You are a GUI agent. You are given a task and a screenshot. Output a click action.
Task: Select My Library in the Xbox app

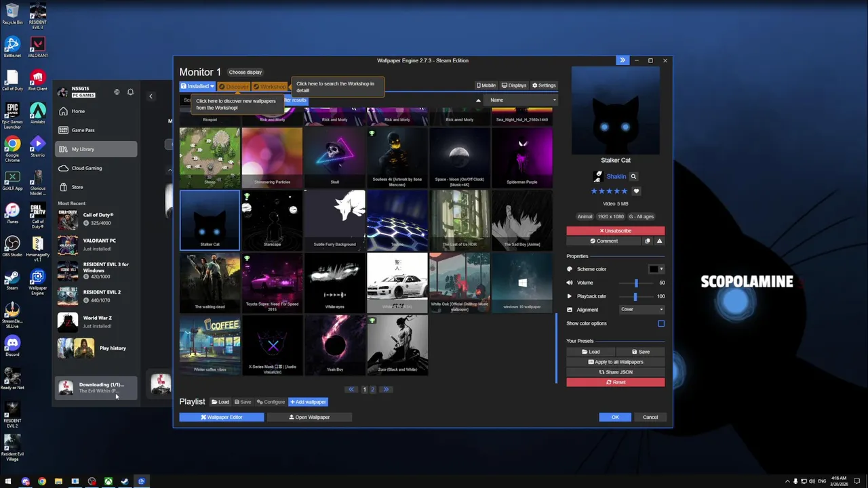(x=96, y=149)
